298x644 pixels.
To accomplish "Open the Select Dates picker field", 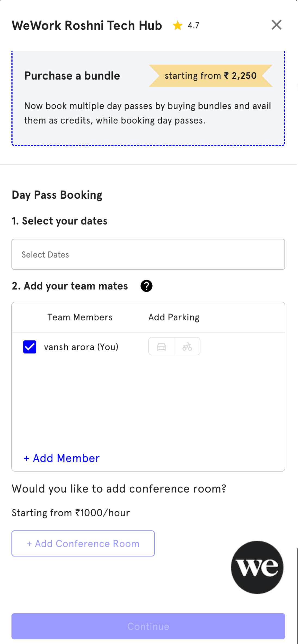I will pos(148,254).
